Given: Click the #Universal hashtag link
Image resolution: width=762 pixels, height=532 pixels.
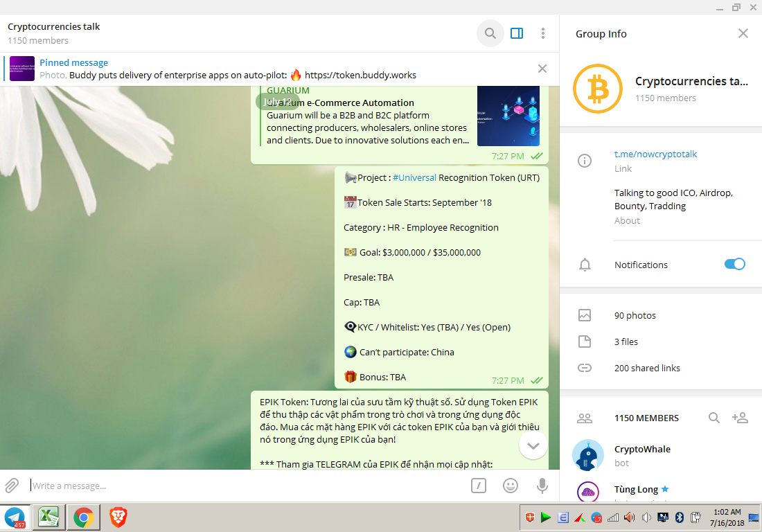Looking at the screenshot, I should pyautogui.click(x=414, y=178).
